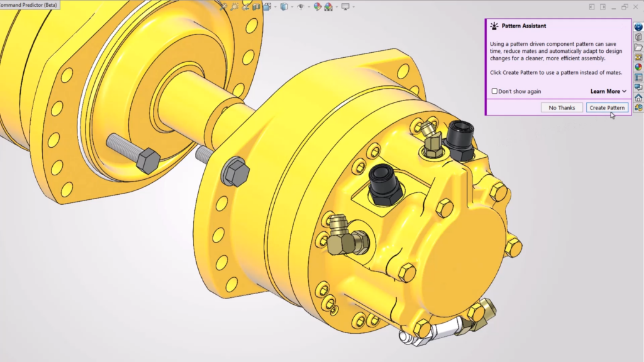Dismiss the assistant with No Thanks
This screenshot has width=644, height=362.
[x=561, y=107]
